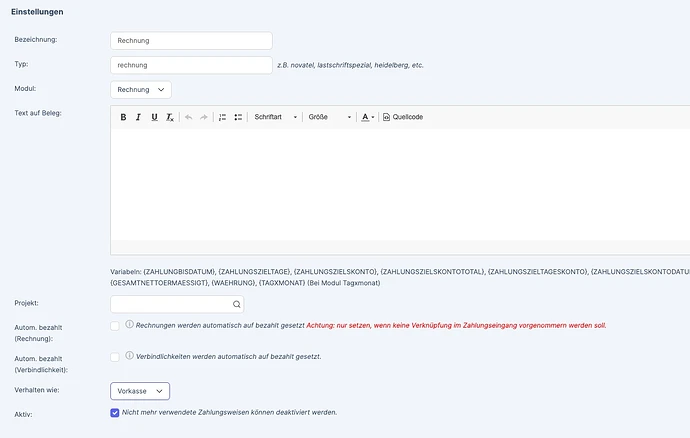Uncheck the Aktiv checkbox
This screenshot has height=438, width=690.
115,412
